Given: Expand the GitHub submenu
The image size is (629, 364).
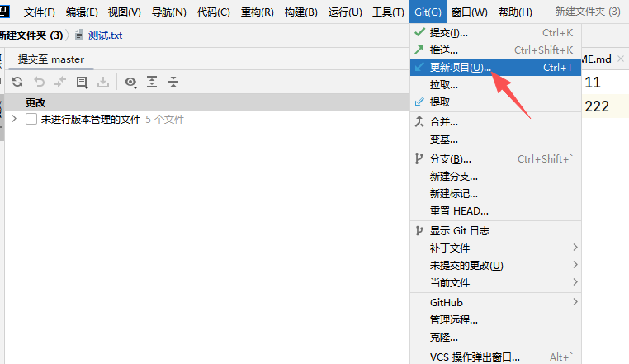Looking at the screenshot, I should (575, 301).
